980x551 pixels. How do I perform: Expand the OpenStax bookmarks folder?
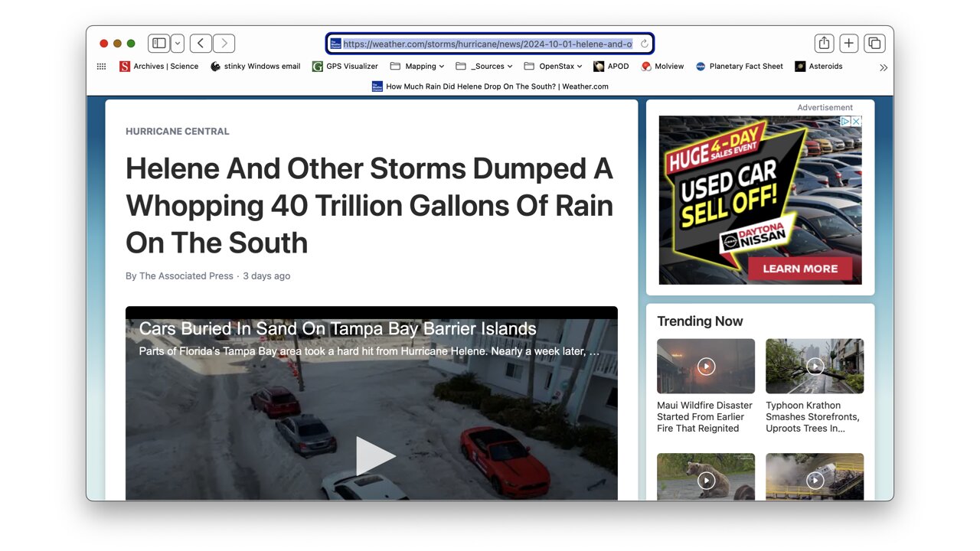coord(554,67)
